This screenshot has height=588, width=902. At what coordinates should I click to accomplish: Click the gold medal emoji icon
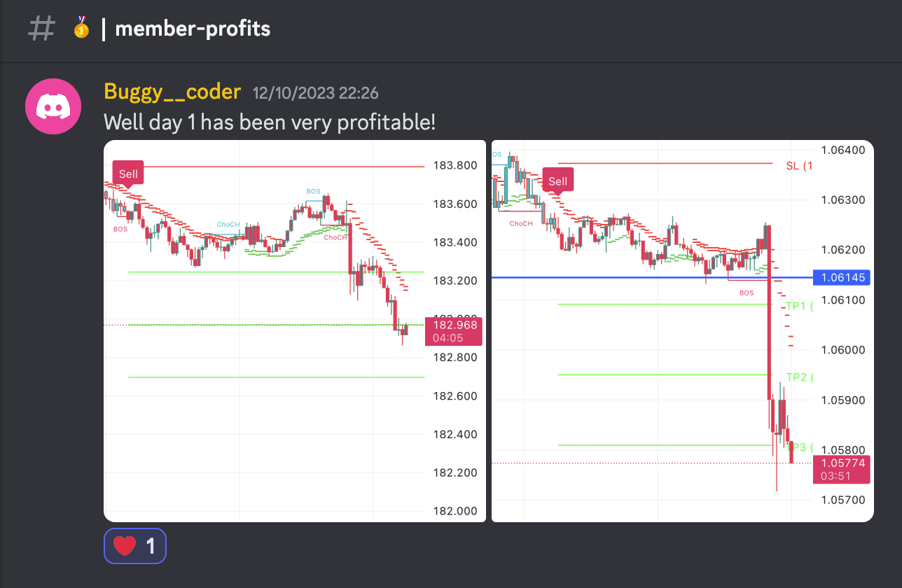pos(81,29)
